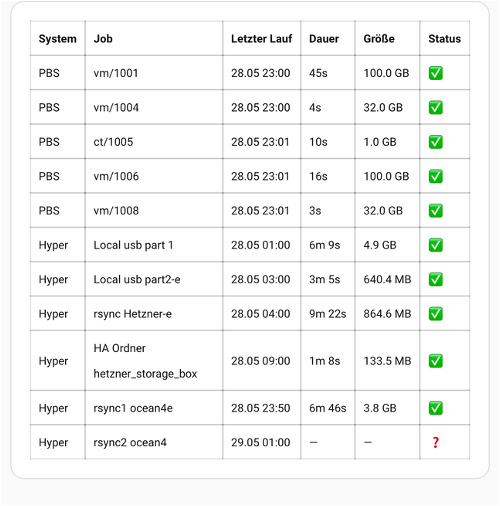
Task: Click the 29.05 01:00 last run time
Action: coord(260,442)
